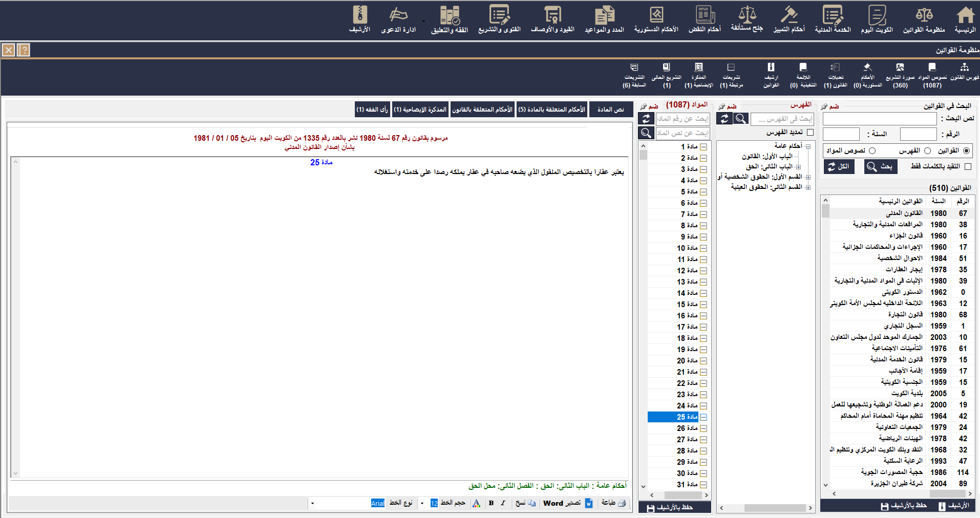Image resolution: width=980 pixels, height=518 pixels.
Task: Open the font size dropdown
Action: (x=422, y=503)
